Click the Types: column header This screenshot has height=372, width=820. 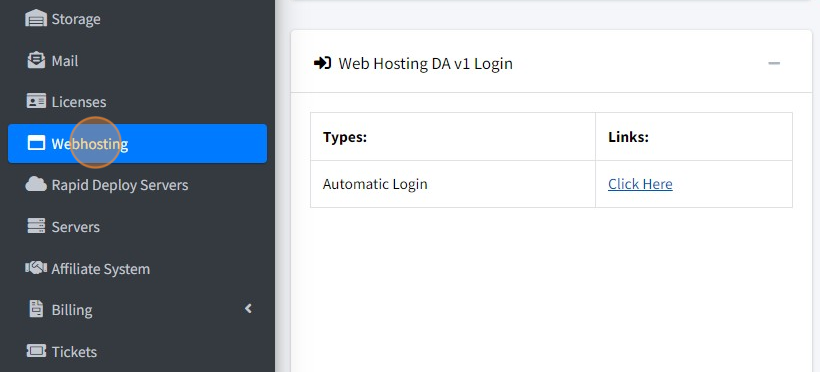453,137
